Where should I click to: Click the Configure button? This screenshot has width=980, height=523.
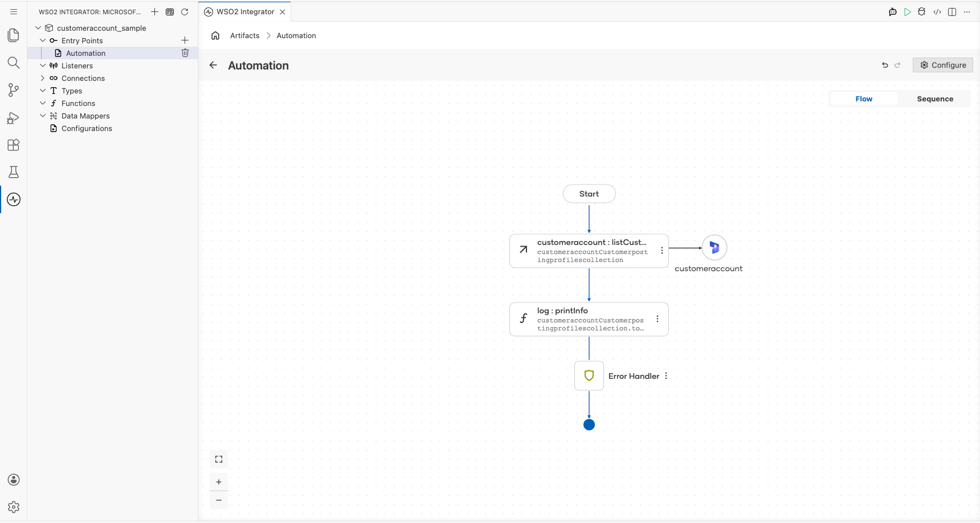point(943,65)
